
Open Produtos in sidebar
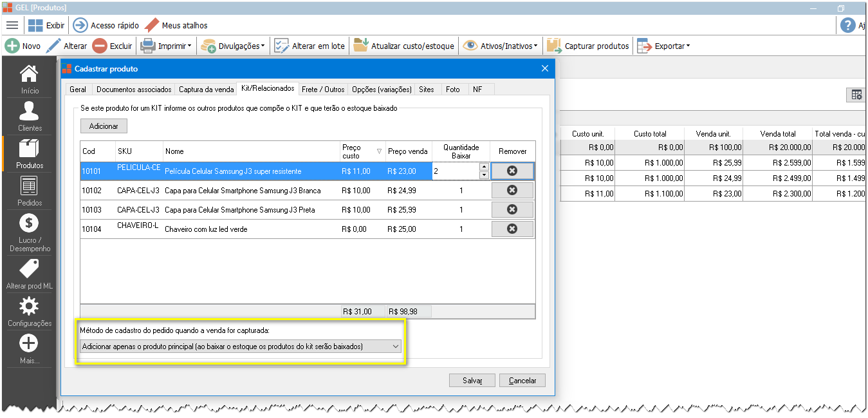pos(30,154)
